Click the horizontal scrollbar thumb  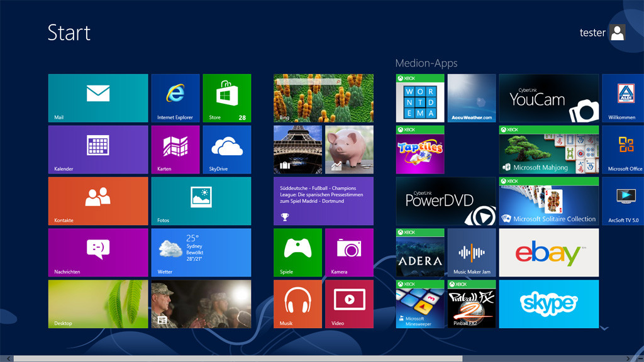[238, 359]
